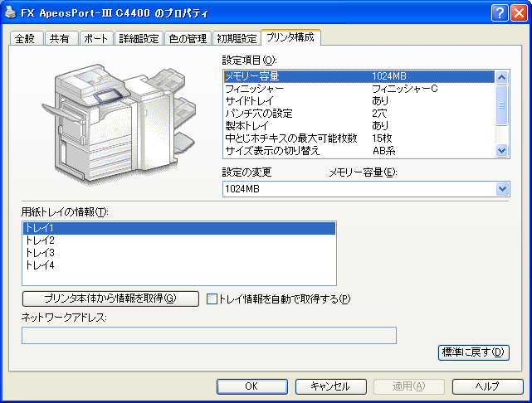Enable トレイ情報を自動で取得する checkbox
The image size is (532, 403).
(212, 299)
